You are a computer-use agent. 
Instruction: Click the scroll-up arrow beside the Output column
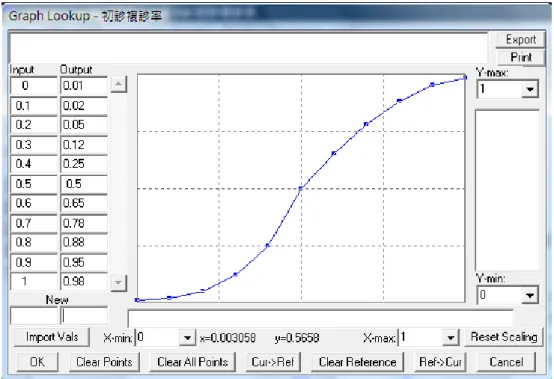click(x=119, y=85)
